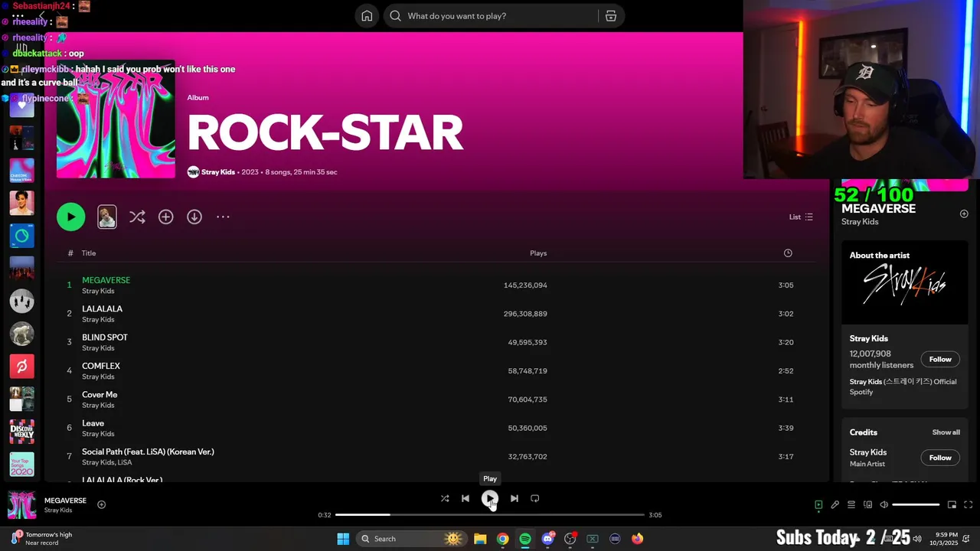980x551 pixels.
Task: Sort by the duration clock icon
Action: pyautogui.click(x=788, y=253)
